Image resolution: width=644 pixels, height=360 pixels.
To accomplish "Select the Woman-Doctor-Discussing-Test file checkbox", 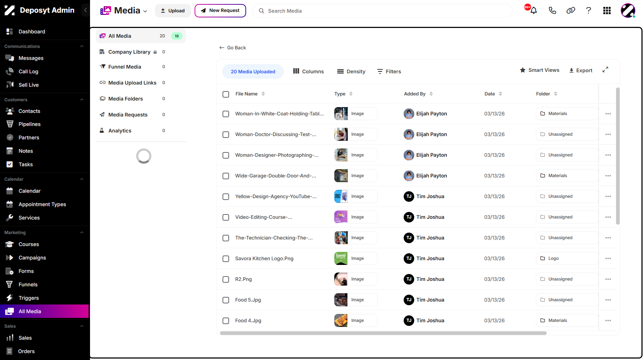I will tap(226, 135).
